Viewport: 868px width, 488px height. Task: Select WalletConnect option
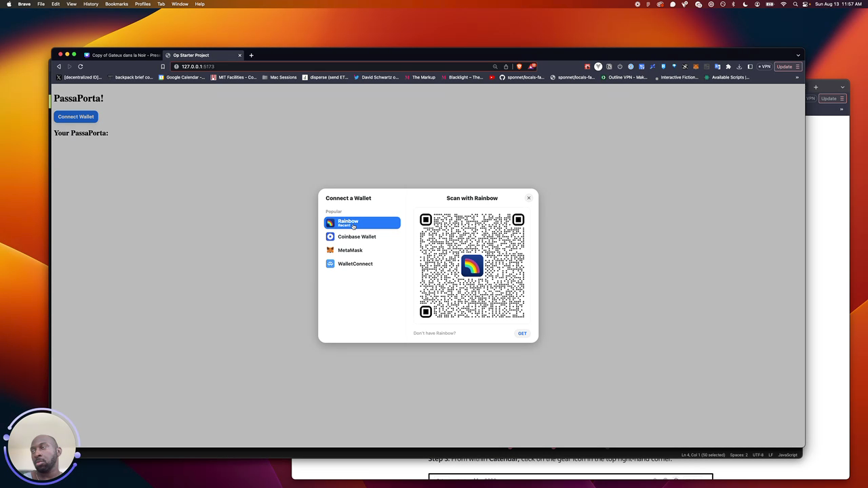point(362,264)
